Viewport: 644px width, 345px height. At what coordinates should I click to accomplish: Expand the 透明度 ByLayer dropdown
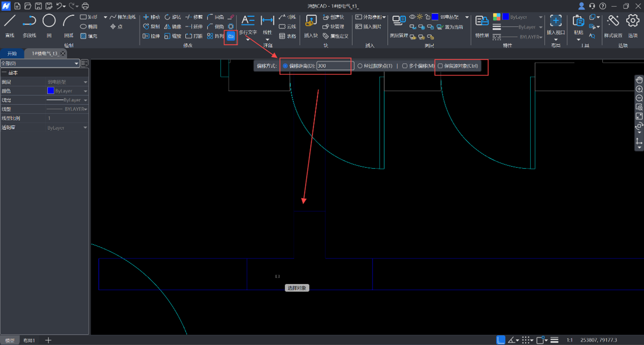(x=85, y=128)
